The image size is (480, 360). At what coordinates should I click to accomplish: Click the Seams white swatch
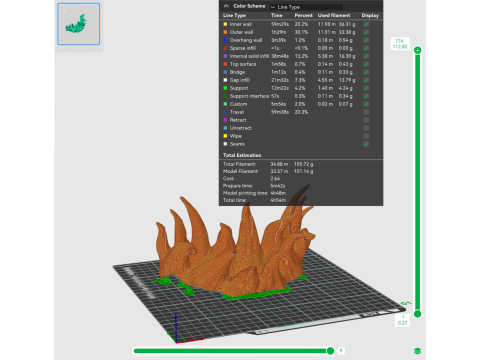225,144
